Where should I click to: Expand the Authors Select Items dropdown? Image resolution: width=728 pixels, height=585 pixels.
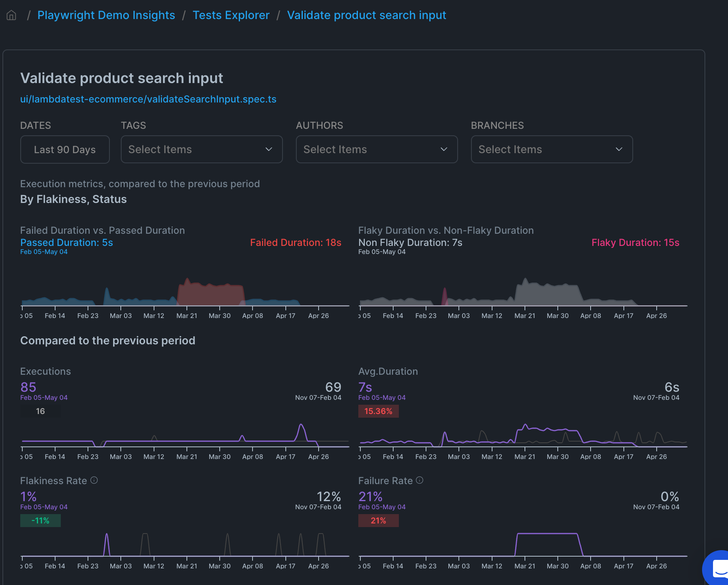point(377,149)
